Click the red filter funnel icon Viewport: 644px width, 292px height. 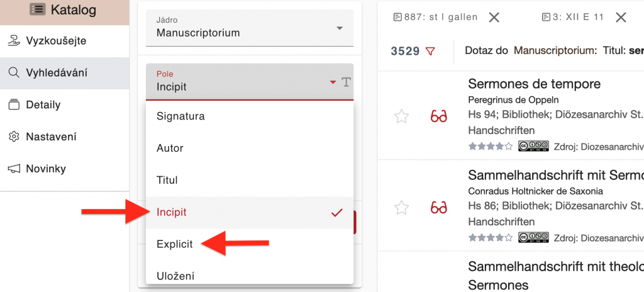[430, 51]
